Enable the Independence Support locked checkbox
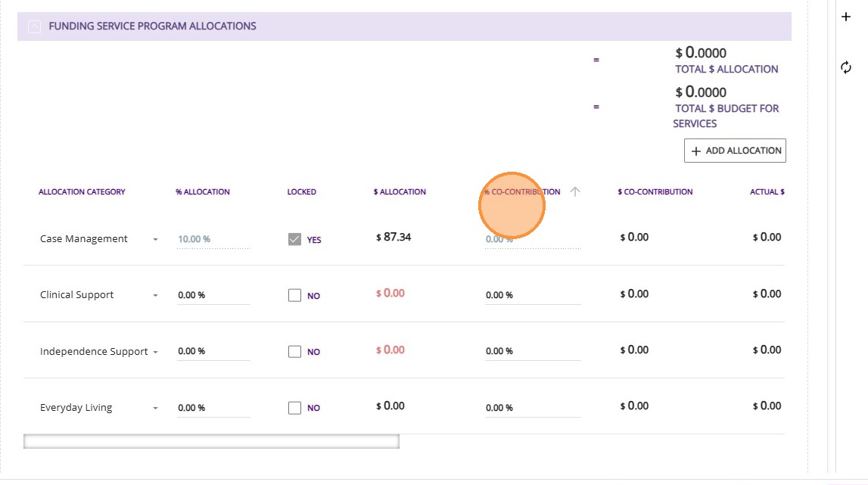The image size is (868, 485). click(x=295, y=351)
